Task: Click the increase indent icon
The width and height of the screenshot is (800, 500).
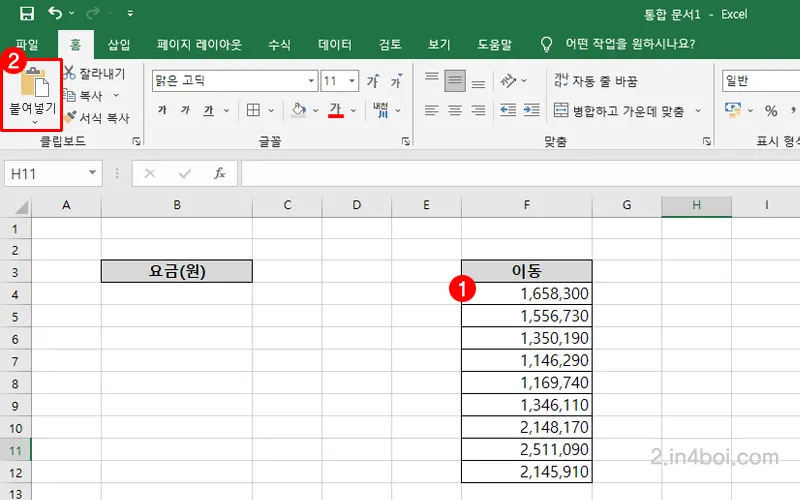Action: (x=531, y=110)
